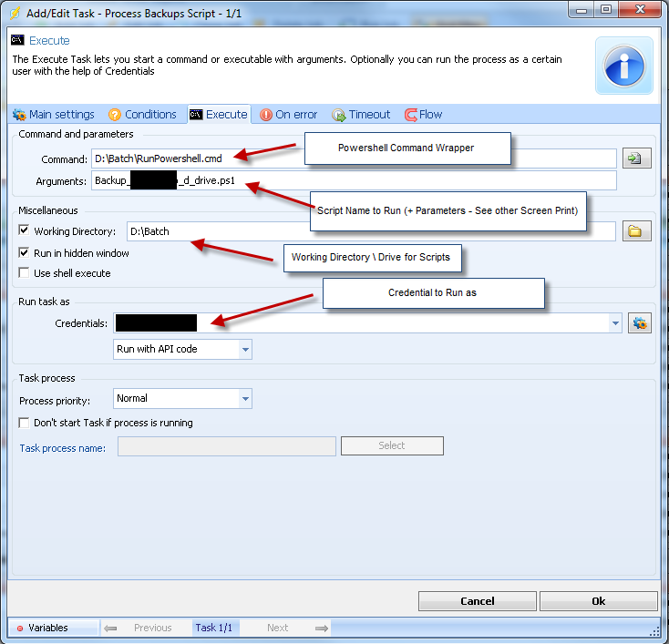Open the working directory folder browser icon
Image resolution: width=669 pixels, height=644 pixels.
coord(635,231)
